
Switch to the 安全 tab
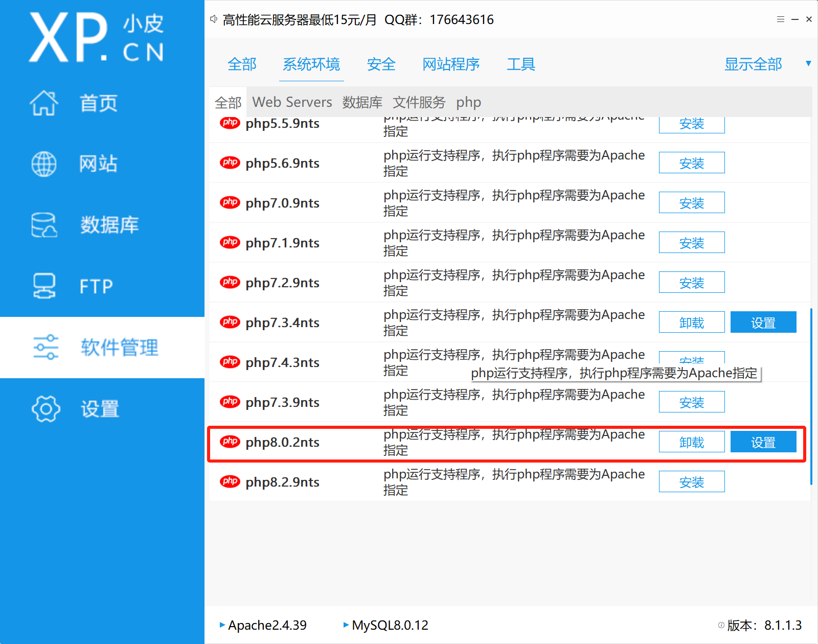381,64
